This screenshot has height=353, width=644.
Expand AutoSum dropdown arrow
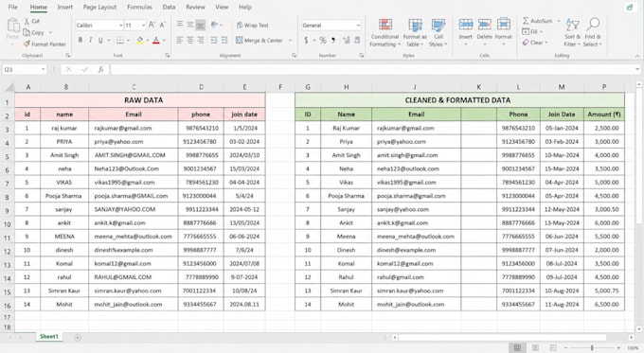tap(559, 21)
